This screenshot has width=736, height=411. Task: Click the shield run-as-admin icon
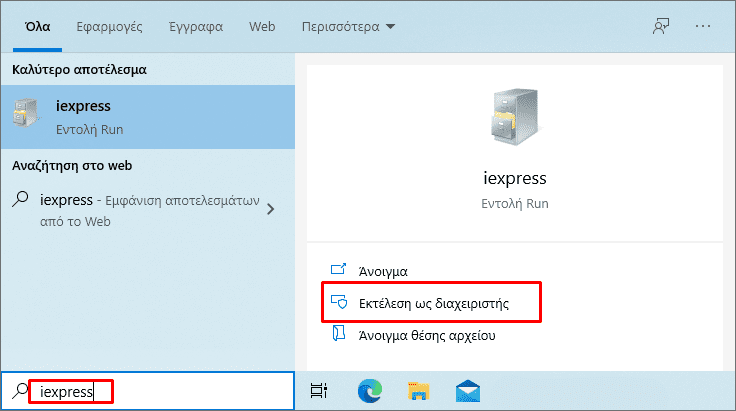(x=339, y=302)
